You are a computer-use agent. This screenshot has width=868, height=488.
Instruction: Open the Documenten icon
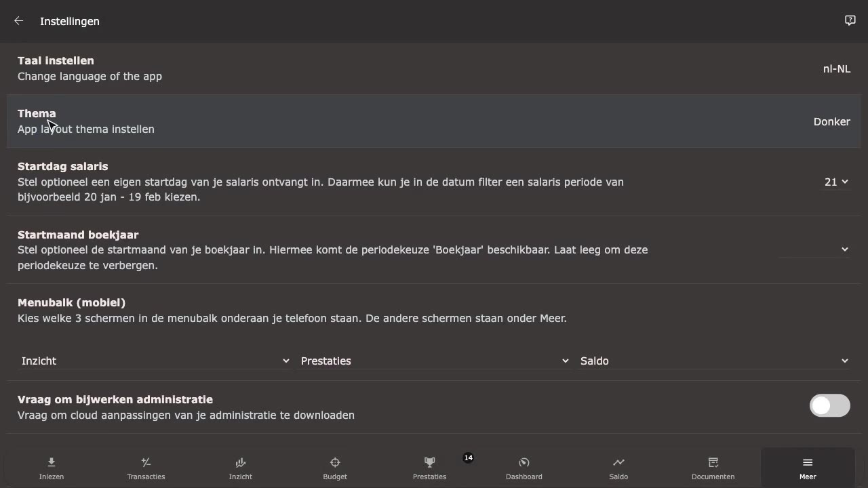coord(713,462)
